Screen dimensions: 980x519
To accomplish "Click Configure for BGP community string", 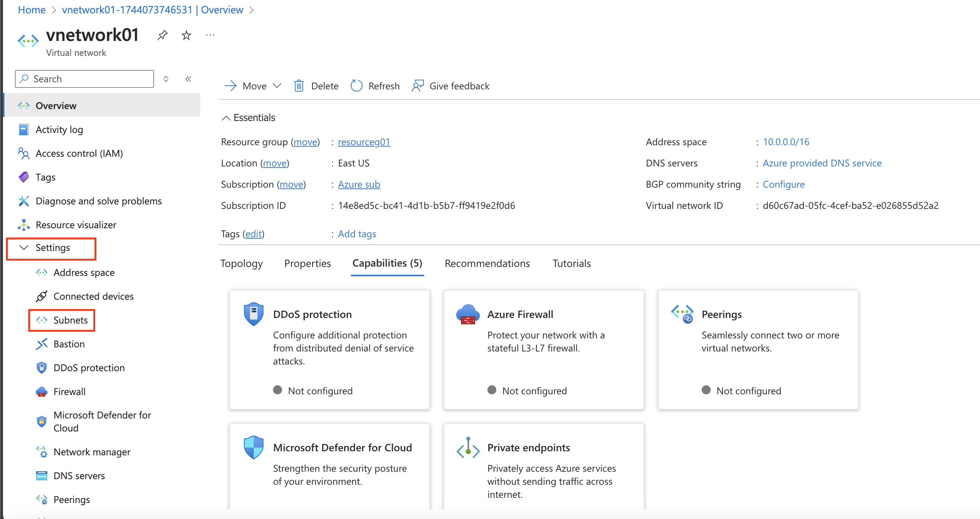I will (784, 185).
